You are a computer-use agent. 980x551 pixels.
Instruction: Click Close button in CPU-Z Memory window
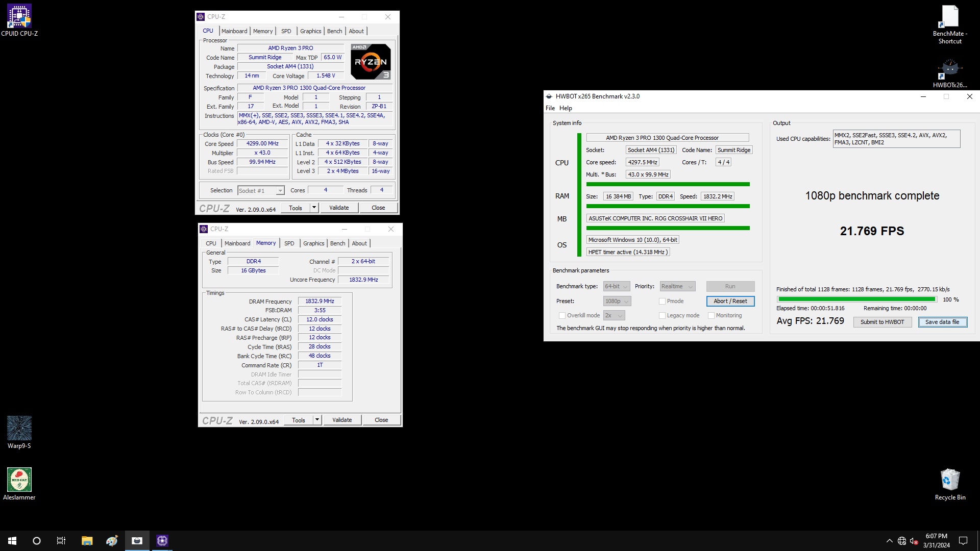tap(381, 420)
